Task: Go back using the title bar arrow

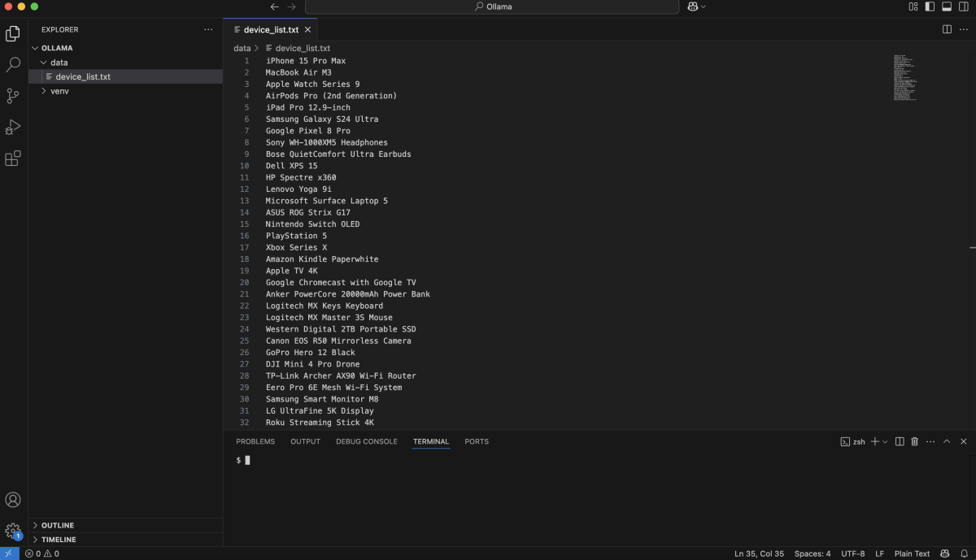Action: [275, 7]
